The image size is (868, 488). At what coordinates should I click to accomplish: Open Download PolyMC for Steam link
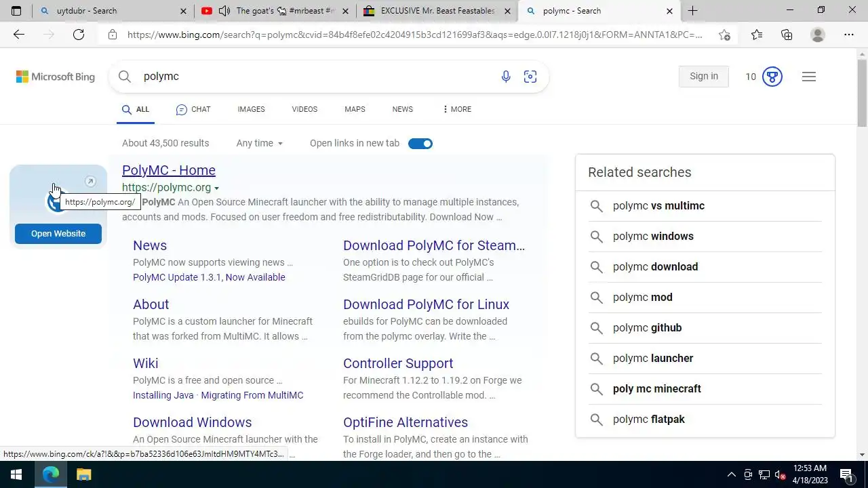[434, 245]
